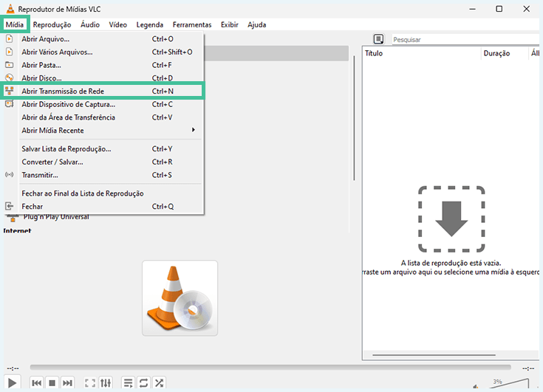Click the VLC cone disc thumbnail
Image resolution: width=543 pixels, height=392 pixels.
pos(180,298)
